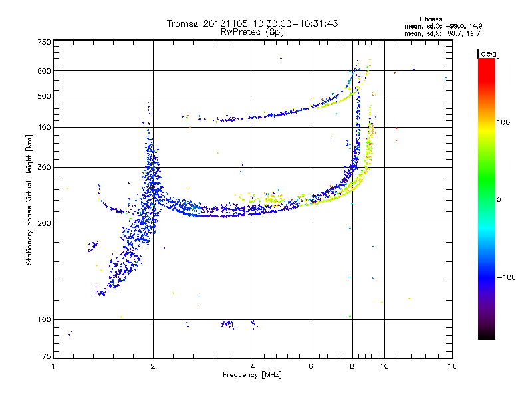The image size is (532, 399).
Task: Click the 'mean, sd,X: 80.7, 19.7' text
Action: (442, 33)
